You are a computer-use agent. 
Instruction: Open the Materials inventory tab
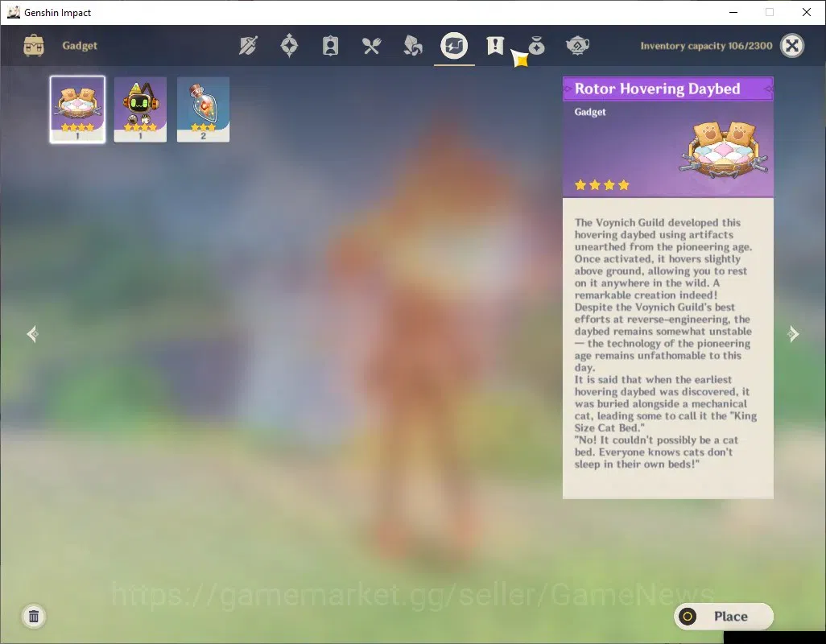coord(412,46)
